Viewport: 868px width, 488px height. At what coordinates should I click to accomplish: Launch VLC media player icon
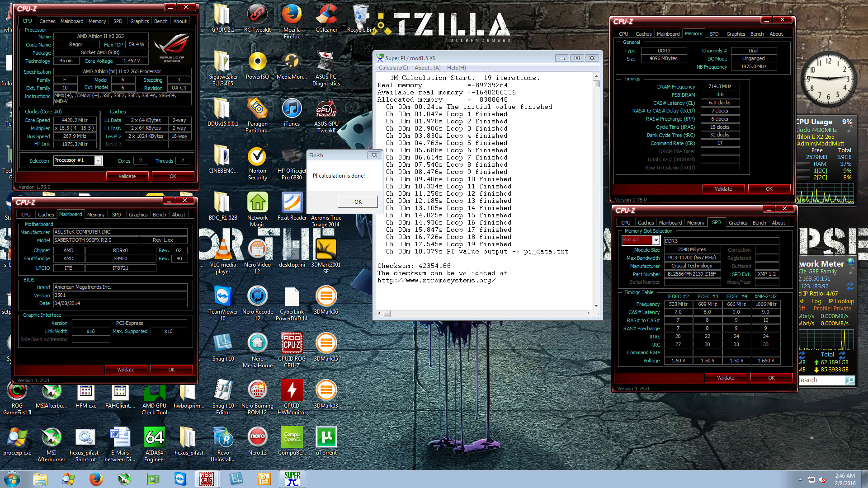[222, 256]
